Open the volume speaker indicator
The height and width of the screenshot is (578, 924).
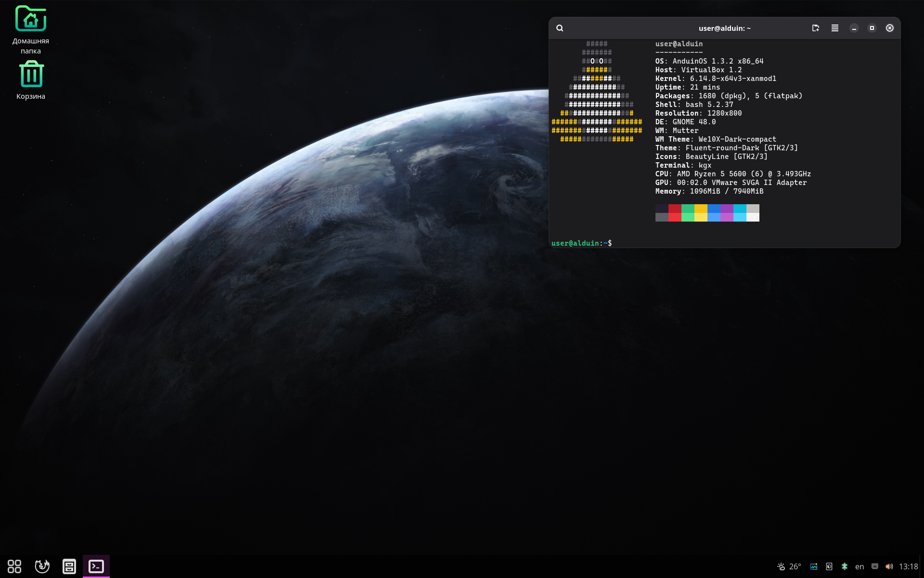[x=889, y=566]
